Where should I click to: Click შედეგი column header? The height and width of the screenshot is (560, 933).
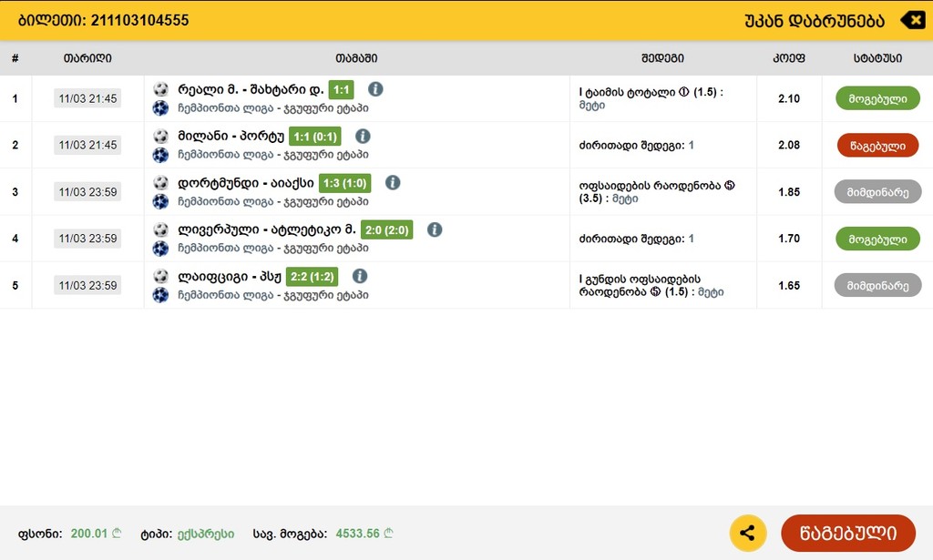pyautogui.click(x=663, y=58)
